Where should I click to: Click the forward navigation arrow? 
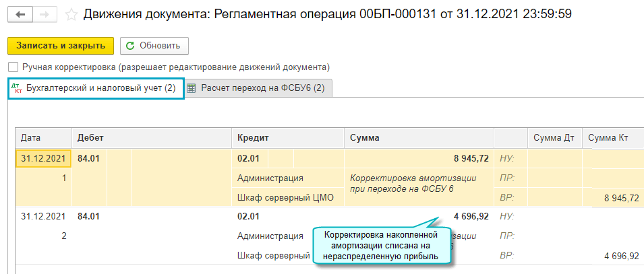pyautogui.click(x=44, y=13)
